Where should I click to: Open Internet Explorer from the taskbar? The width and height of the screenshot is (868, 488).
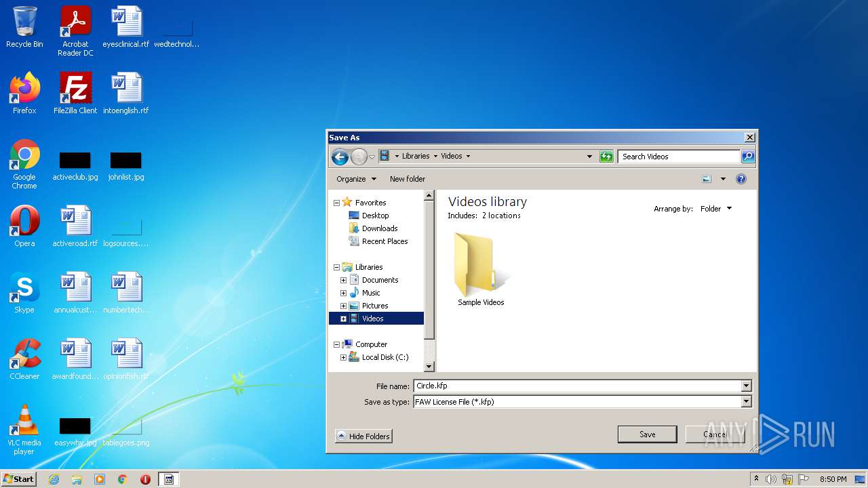(x=54, y=479)
